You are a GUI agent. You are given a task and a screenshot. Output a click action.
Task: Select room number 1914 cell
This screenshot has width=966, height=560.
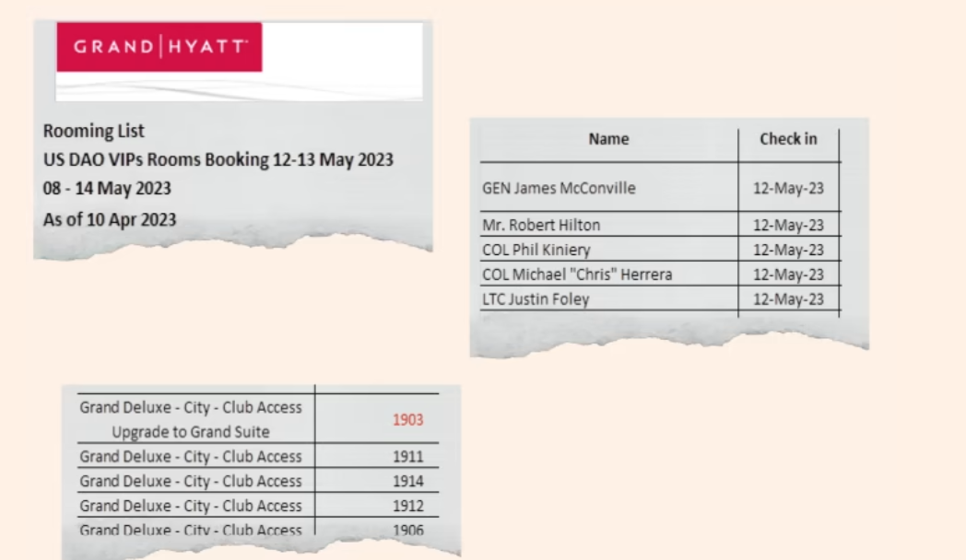407,482
